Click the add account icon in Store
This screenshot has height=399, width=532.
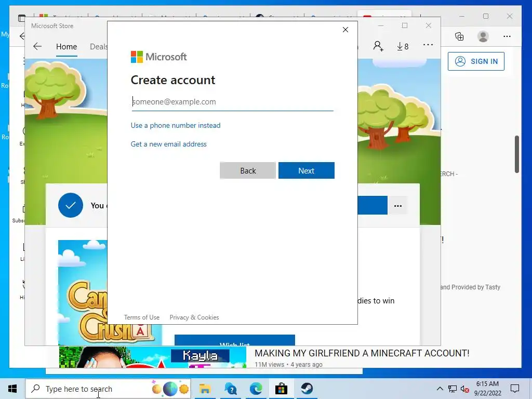[378, 46]
